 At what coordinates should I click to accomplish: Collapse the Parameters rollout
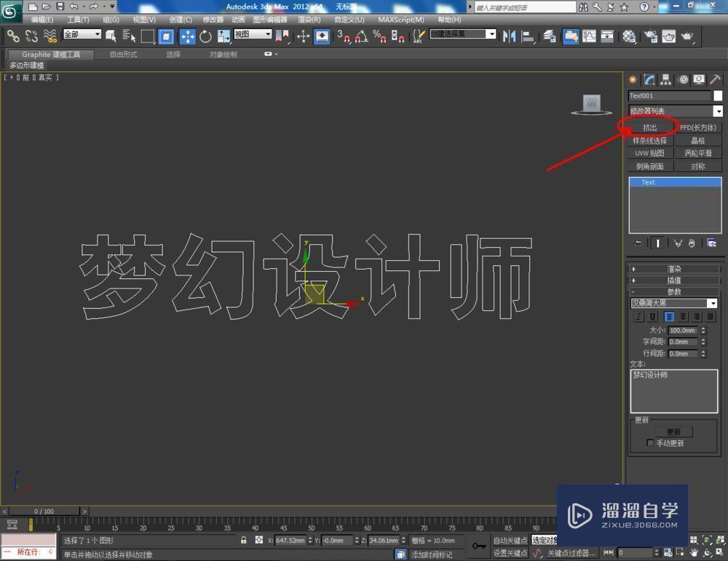[x=673, y=292]
